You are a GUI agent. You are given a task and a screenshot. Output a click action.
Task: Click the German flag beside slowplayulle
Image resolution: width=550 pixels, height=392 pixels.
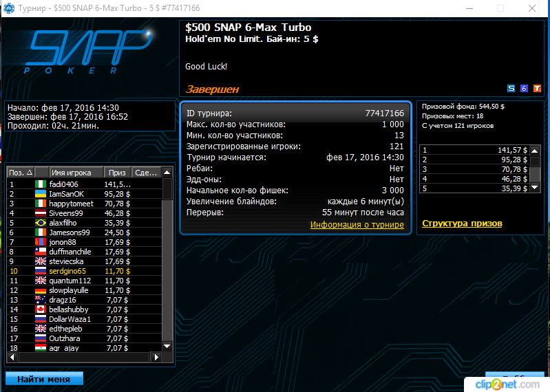coord(41,290)
